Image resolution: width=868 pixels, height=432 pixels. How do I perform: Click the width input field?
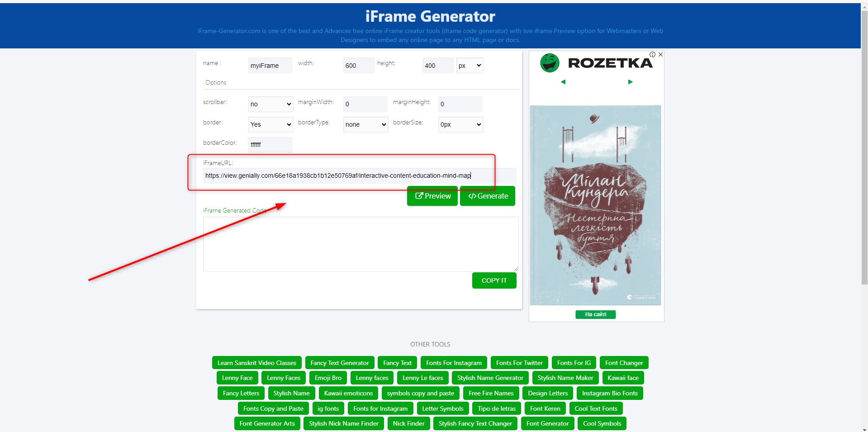358,66
